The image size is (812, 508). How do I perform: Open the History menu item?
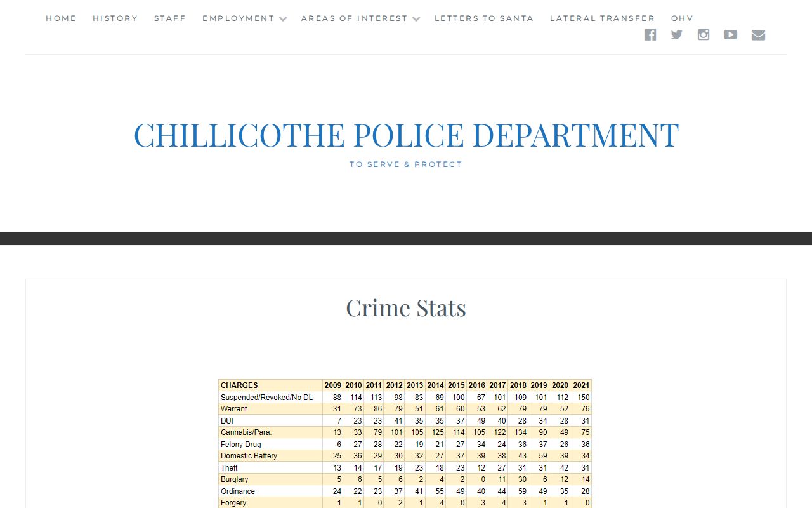[115, 18]
